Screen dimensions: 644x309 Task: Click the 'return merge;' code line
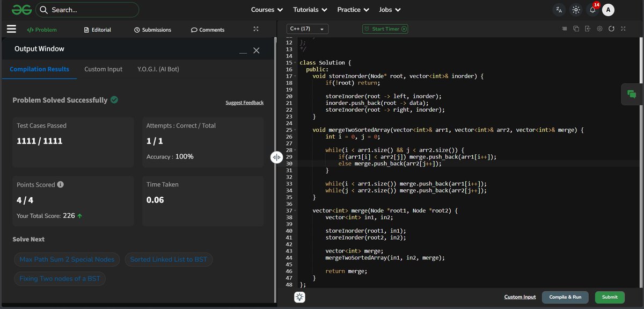click(346, 271)
